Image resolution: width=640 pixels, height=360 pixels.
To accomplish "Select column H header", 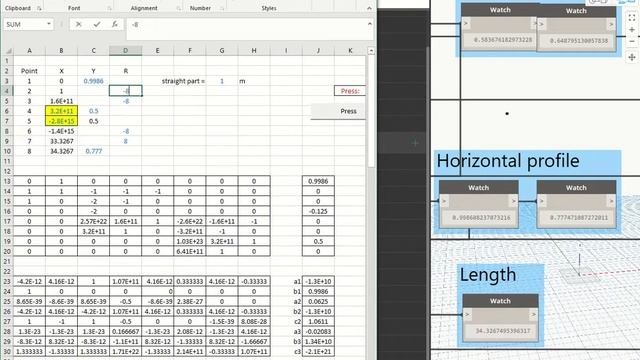I will click(254, 51).
